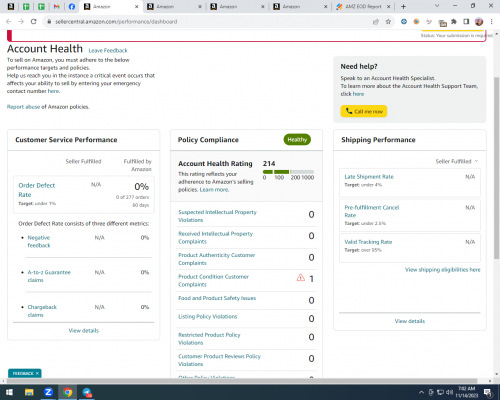
Task: Open the browser extensions puzzle icon
Action: (x=454, y=22)
